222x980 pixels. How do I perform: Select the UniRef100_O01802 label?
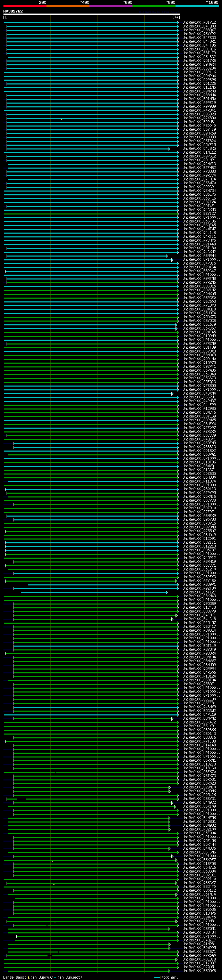(x=199, y=451)
